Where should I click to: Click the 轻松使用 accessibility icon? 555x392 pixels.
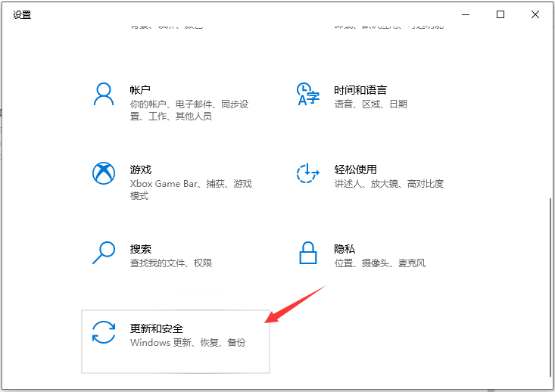[307, 173]
